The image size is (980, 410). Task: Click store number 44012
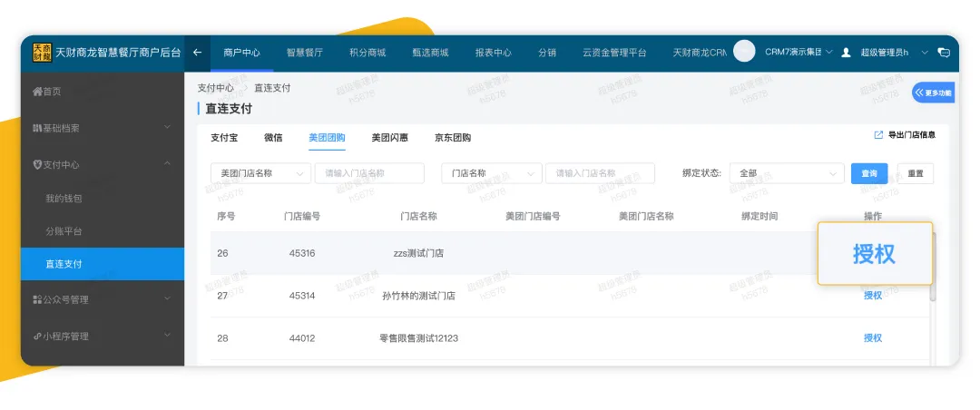point(302,338)
